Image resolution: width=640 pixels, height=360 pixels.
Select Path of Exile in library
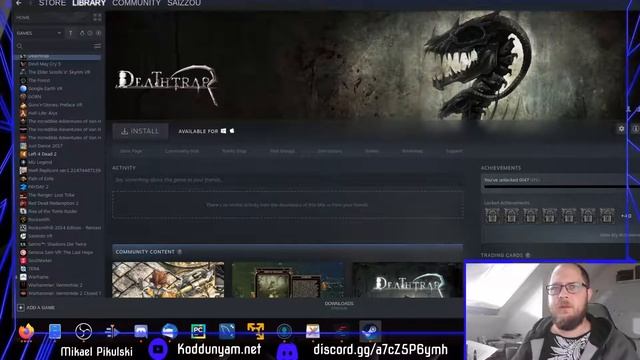click(41, 178)
